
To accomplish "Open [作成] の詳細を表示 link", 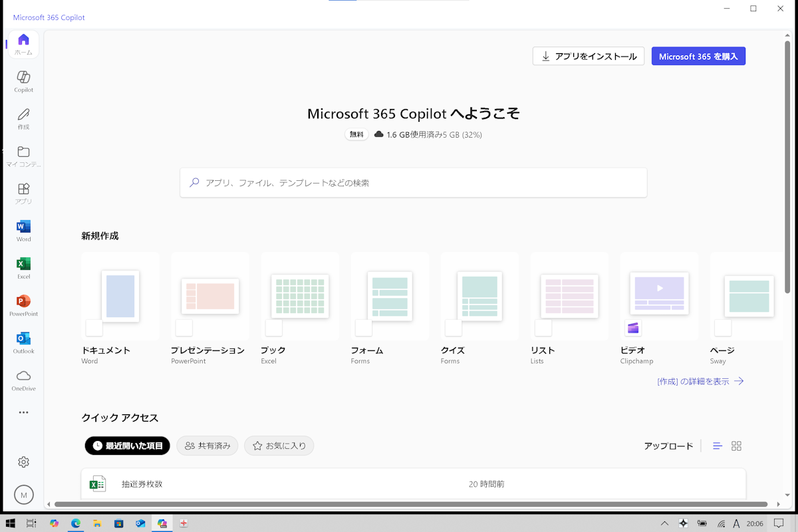I will pos(700,381).
